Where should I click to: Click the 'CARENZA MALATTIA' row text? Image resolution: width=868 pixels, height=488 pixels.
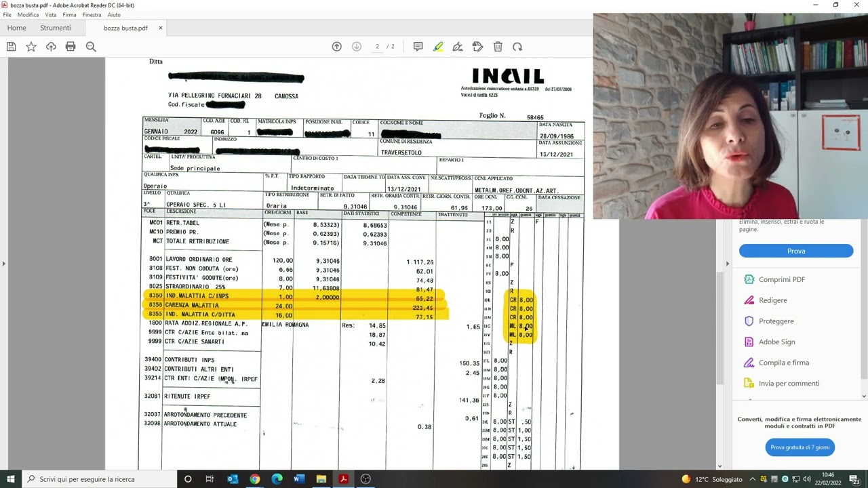tap(192, 306)
